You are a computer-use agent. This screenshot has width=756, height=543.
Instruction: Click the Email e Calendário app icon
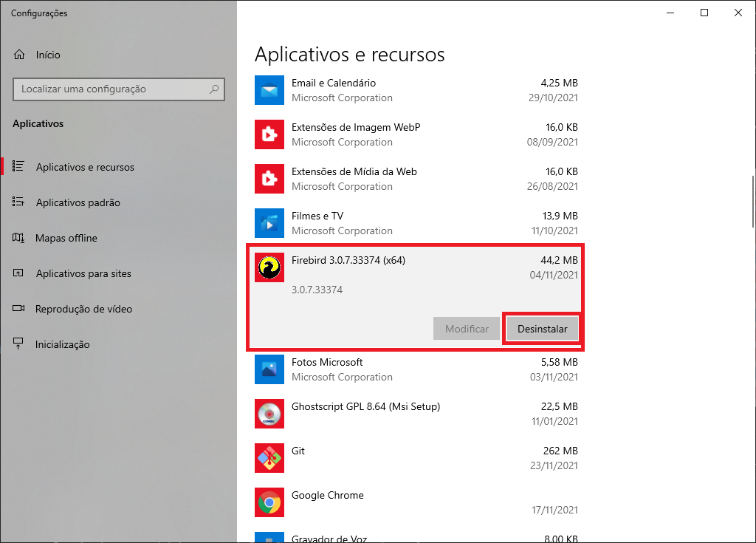[269, 90]
